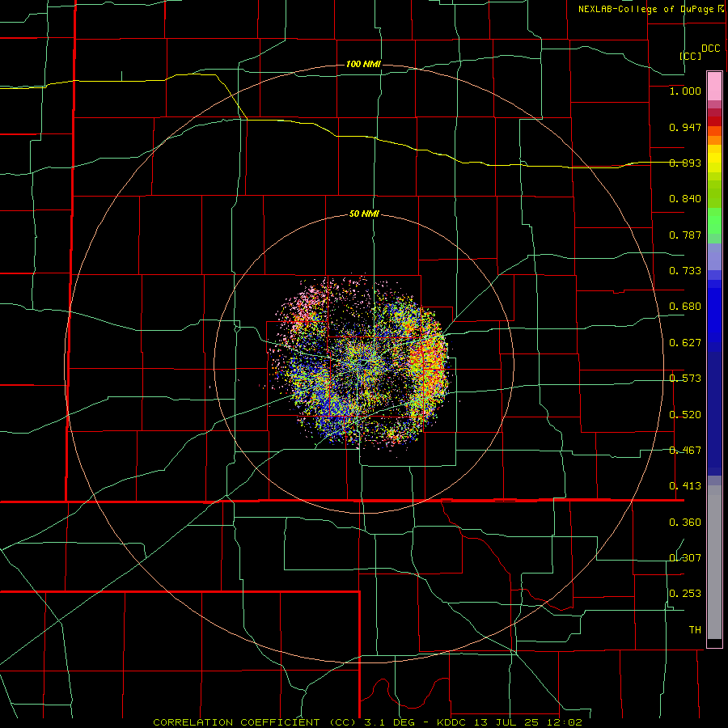Click the DCC product label above the colorbar
The width and height of the screenshot is (728, 728).
[x=710, y=49]
